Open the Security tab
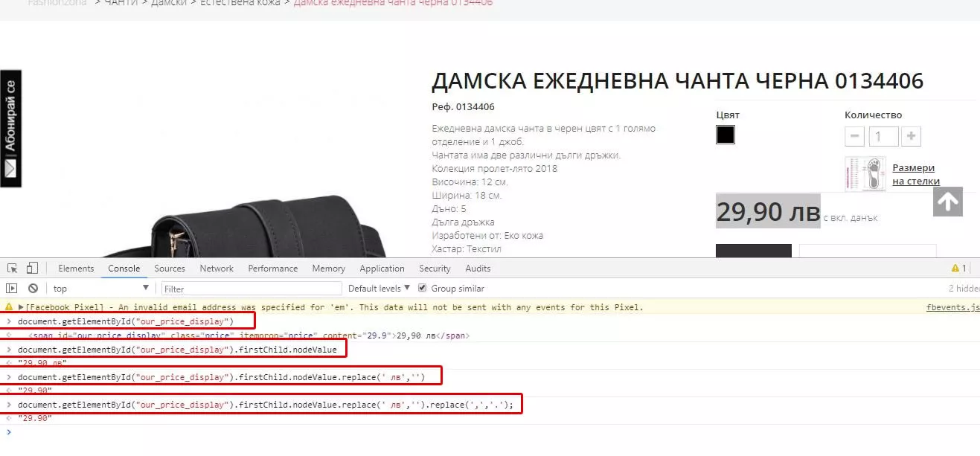Viewport: 980px width, 456px height. 435,268
